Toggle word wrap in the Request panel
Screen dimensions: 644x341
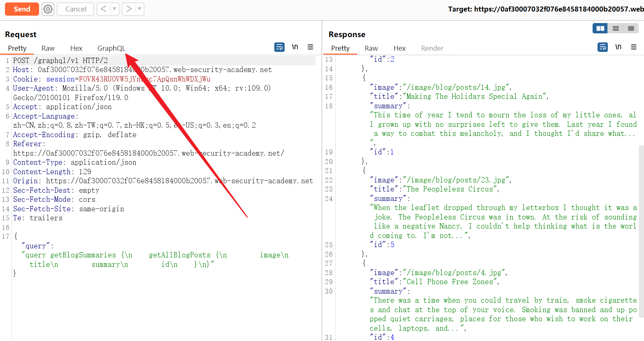279,47
